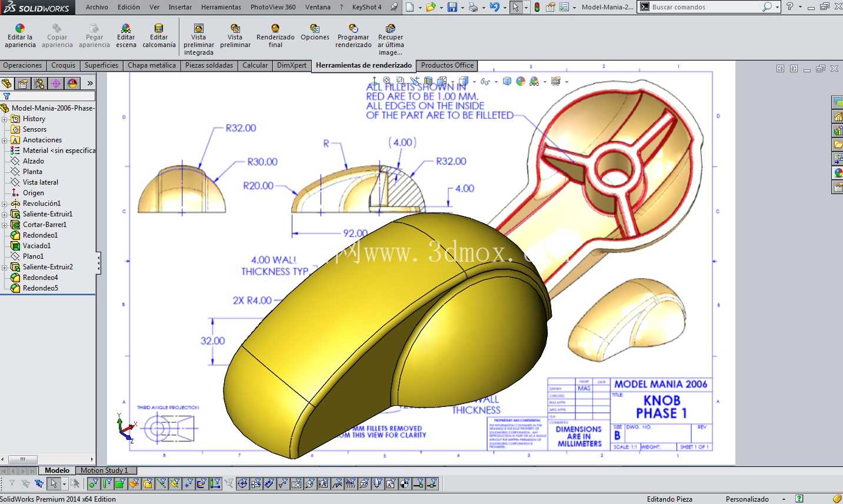Screen dimensions: 843x504
Task: Undo the last action
Action: 495,7
